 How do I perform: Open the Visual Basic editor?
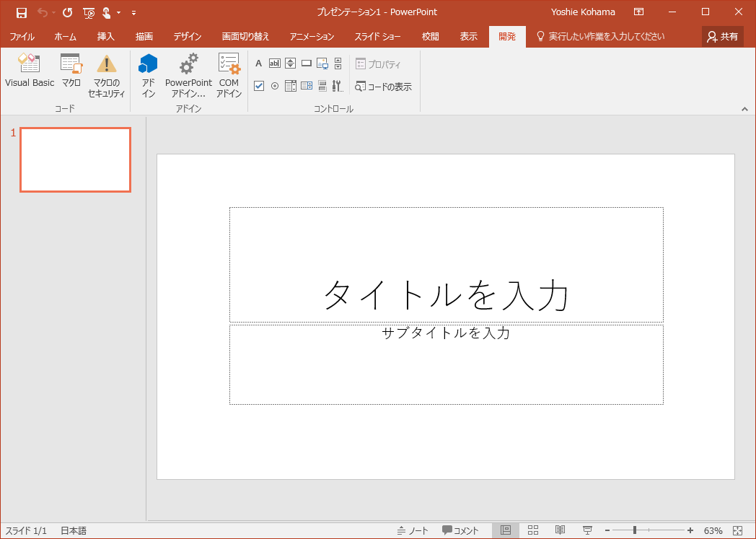point(30,71)
